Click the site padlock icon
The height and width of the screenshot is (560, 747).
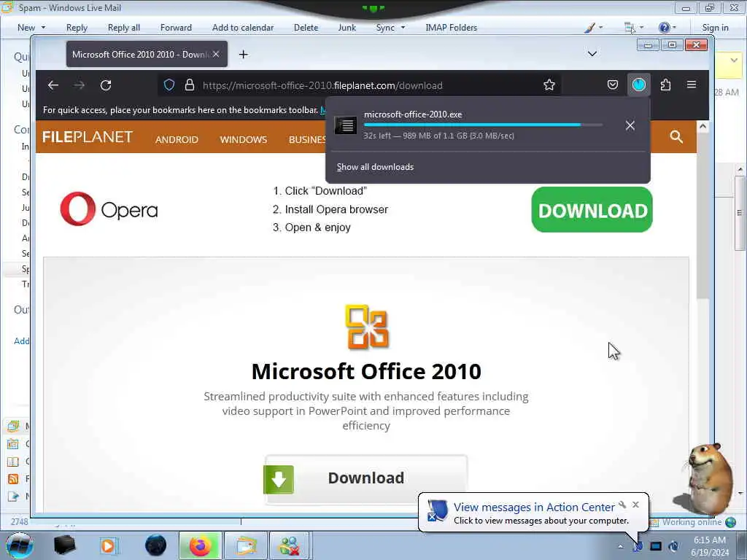190,85
